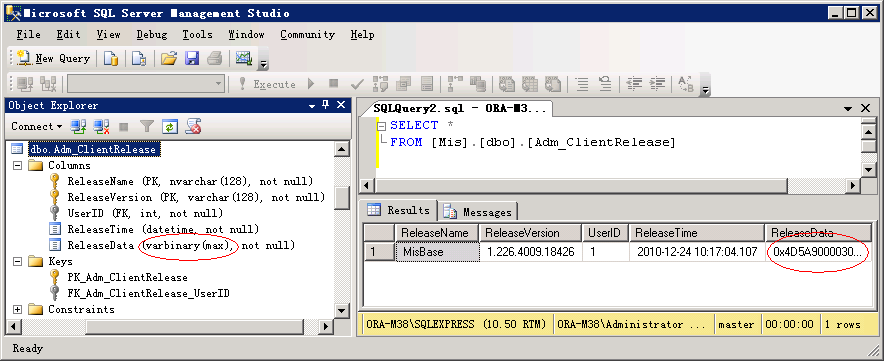Viewport: 884px width, 361px height.
Task: Click the Change Connection toolbar icon
Action: [48, 84]
